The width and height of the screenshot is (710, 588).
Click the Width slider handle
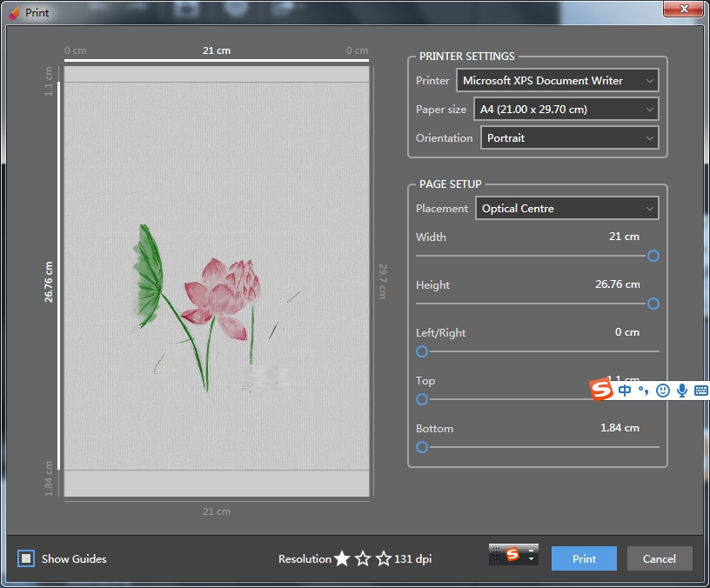(x=653, y=256)
